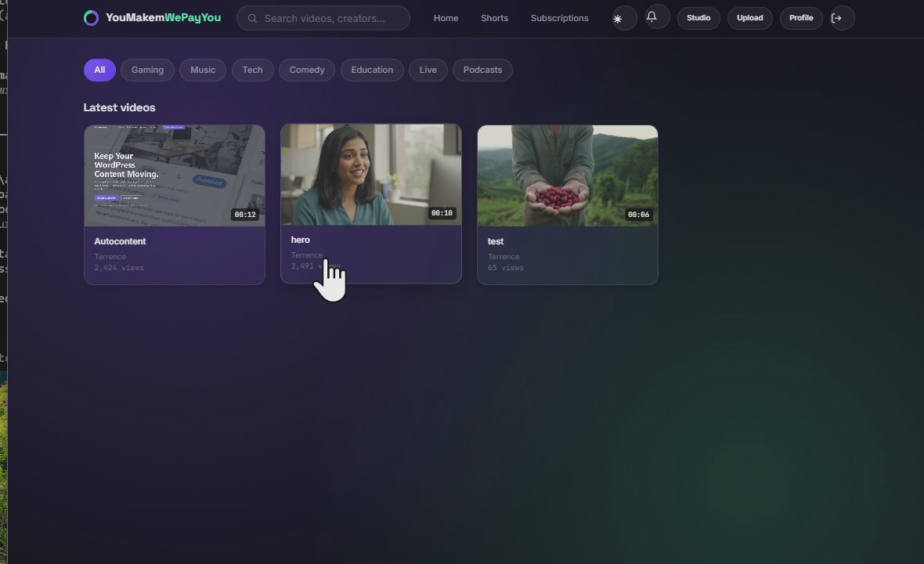
Task: Filter videos by Podcasts
Action: click(x=482, y=70)
